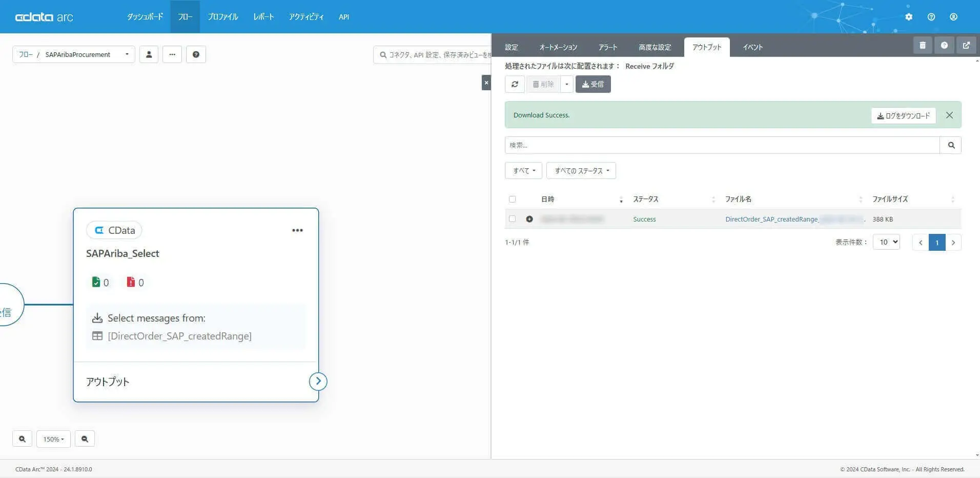
Task: Download the log with ログをダウンロード button
Action: tap(903, 115)
